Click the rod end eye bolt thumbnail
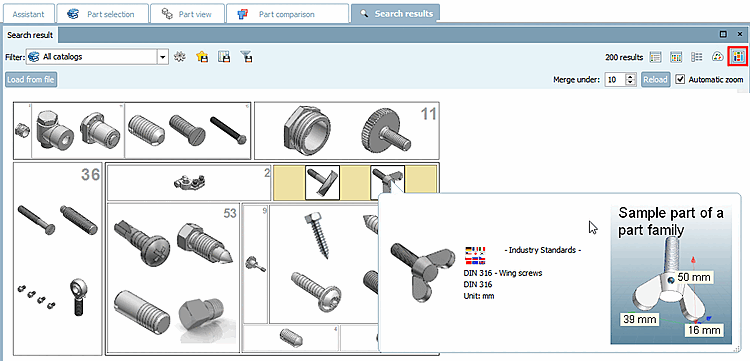This screenshot has height=361, width=750. tap(78, 297)
